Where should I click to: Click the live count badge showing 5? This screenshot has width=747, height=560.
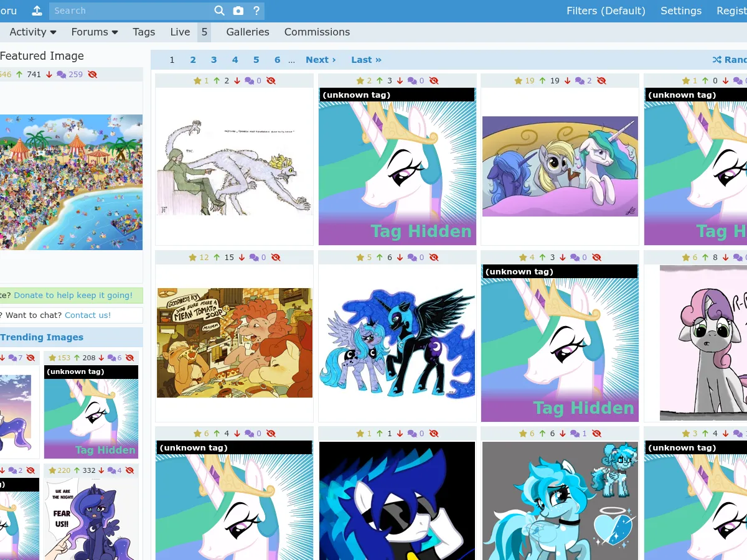204,32
